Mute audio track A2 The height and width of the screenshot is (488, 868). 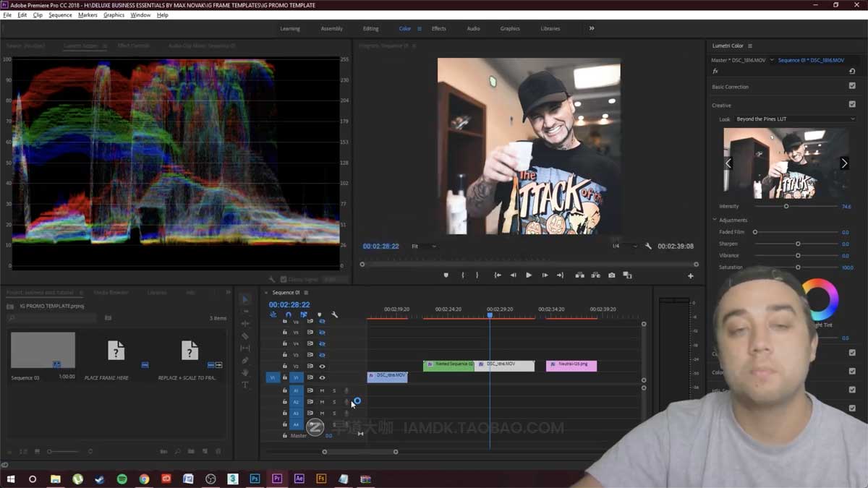[322, 402]
